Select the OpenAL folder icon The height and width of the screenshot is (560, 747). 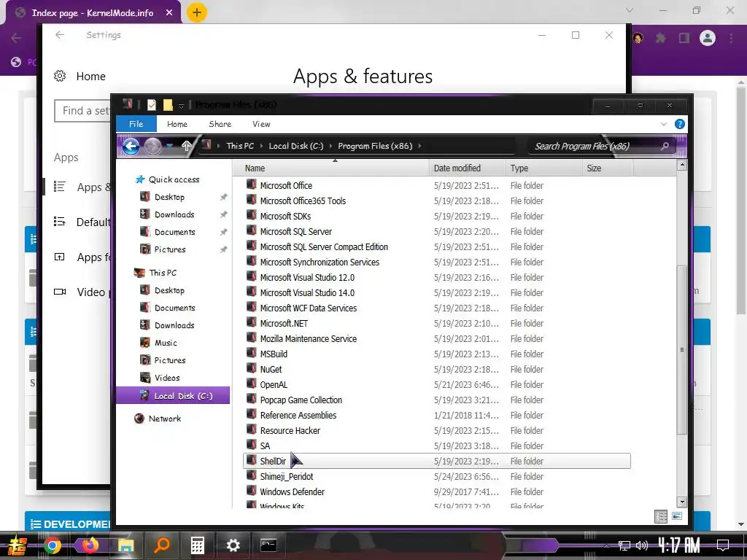point(252,384)
